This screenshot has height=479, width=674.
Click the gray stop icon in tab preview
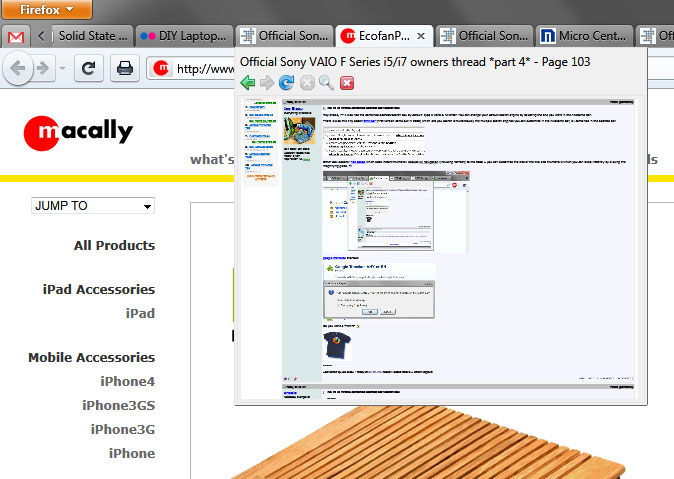[x=307, y=83]
